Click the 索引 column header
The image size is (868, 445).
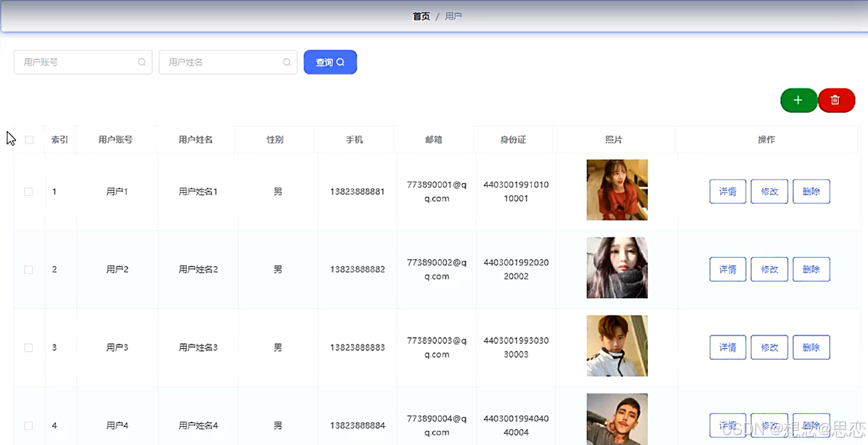click(x=60, y=140)
